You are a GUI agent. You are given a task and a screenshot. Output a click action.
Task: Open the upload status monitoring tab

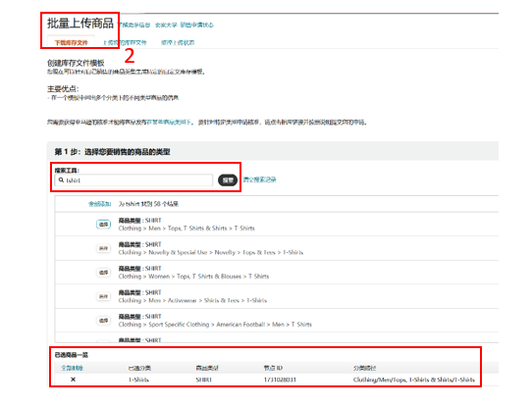[x=178, y=43]
